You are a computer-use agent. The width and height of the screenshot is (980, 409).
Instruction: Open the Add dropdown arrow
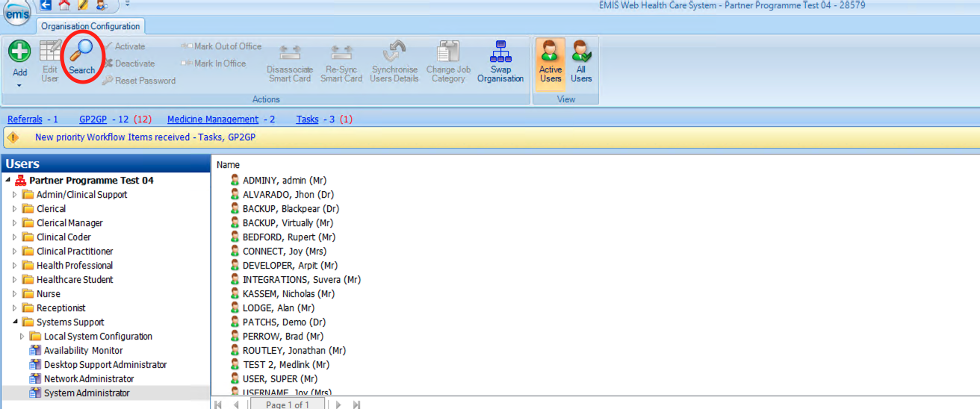[19, 84]
